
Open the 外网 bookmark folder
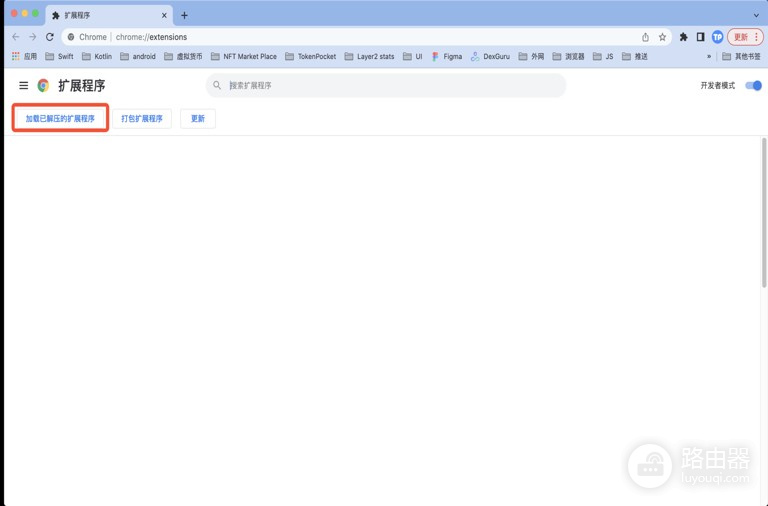pyautogui.click(x=531, y=56)
